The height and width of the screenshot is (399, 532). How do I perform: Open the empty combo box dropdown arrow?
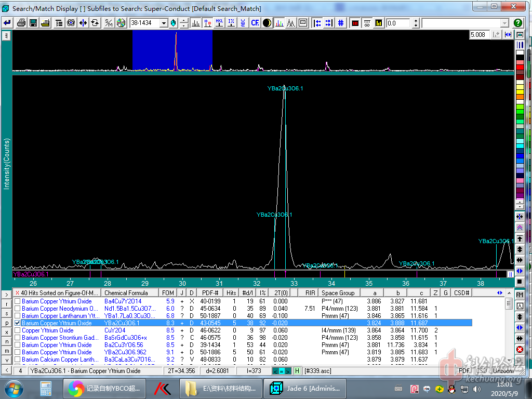(504, 23)
